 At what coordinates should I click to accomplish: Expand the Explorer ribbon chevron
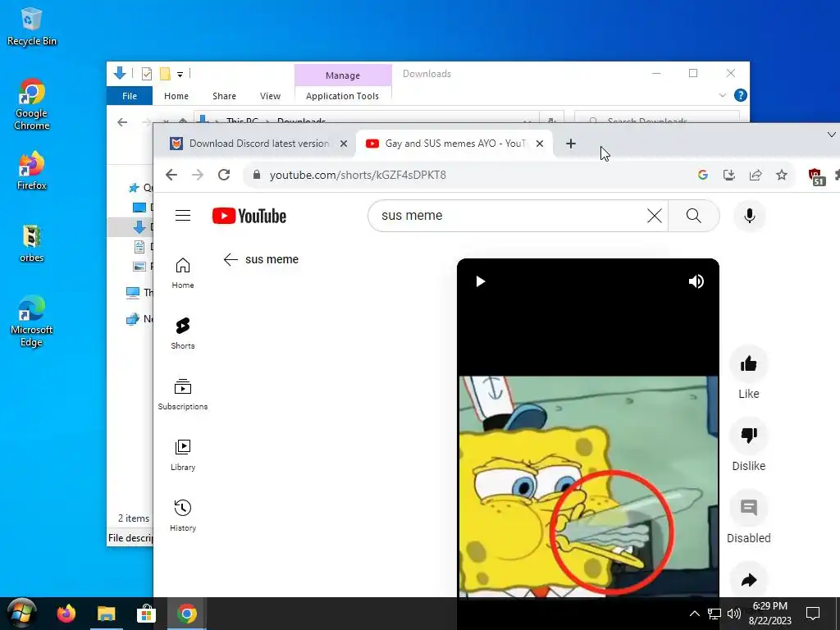coord(722,95)
